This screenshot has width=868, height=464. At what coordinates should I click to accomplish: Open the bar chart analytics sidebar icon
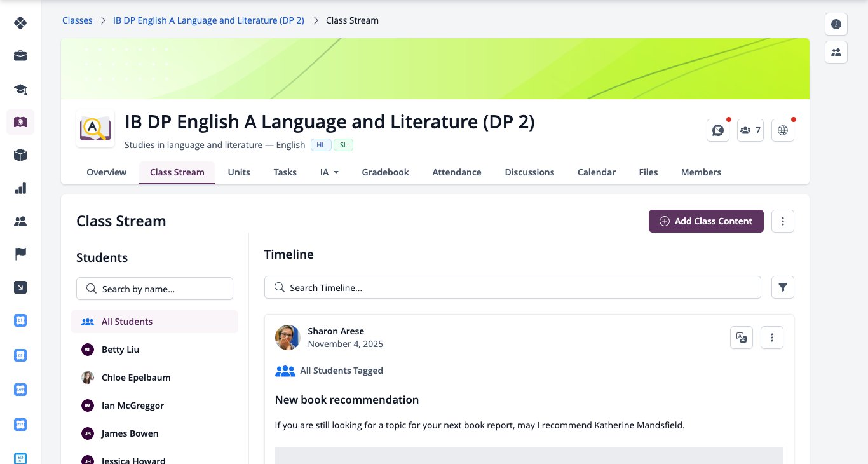pos(20,188)
